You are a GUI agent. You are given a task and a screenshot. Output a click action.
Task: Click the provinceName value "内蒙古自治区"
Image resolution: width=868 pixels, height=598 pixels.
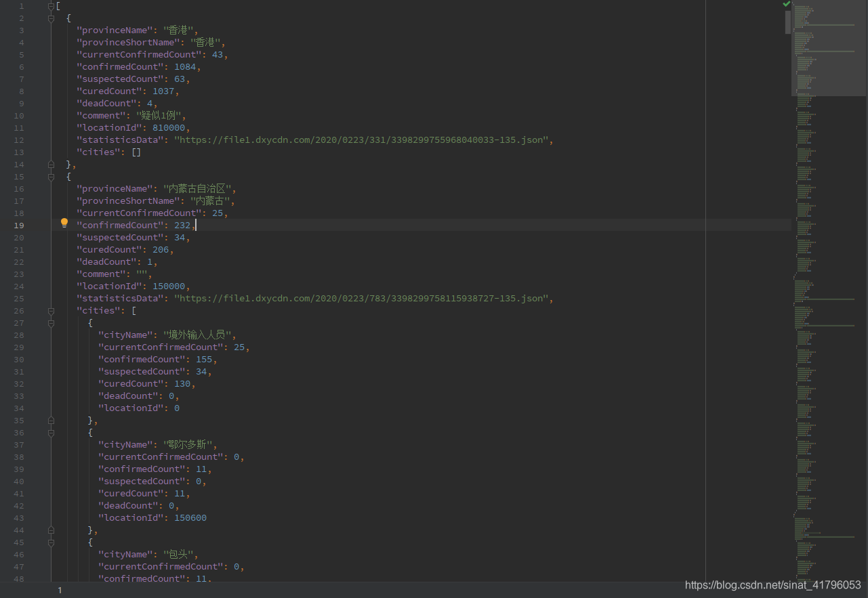tap(199, 189)
